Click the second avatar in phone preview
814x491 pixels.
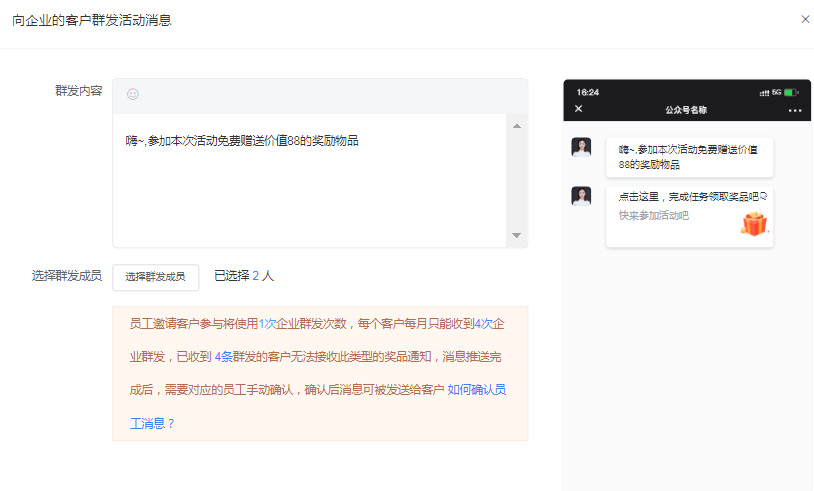[581, 196]
